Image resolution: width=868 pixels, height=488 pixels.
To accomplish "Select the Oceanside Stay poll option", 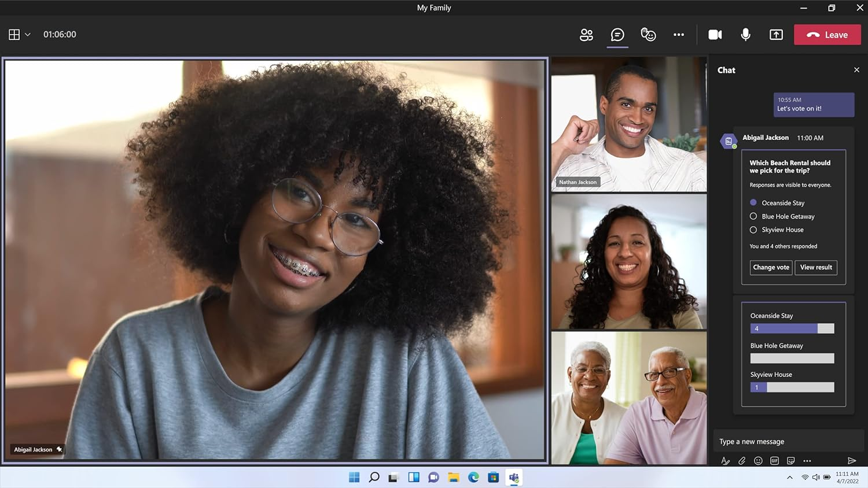I will coord(753,202).
